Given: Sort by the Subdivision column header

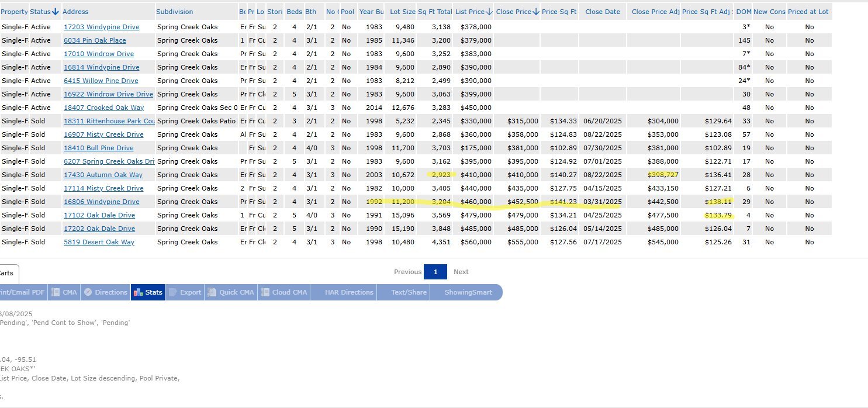Looking at the screenshot, I should (x=174, y=12).
